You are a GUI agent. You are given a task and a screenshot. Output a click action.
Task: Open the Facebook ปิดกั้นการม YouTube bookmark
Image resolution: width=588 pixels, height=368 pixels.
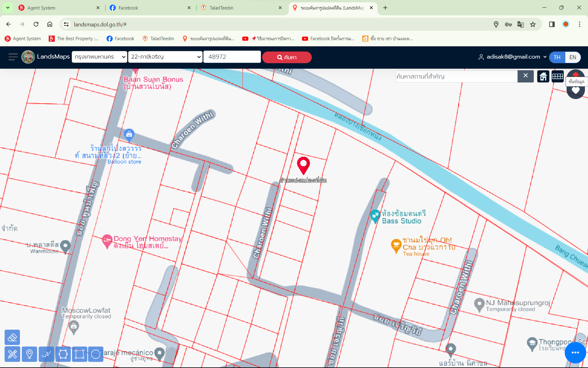(x=328, y=39)
